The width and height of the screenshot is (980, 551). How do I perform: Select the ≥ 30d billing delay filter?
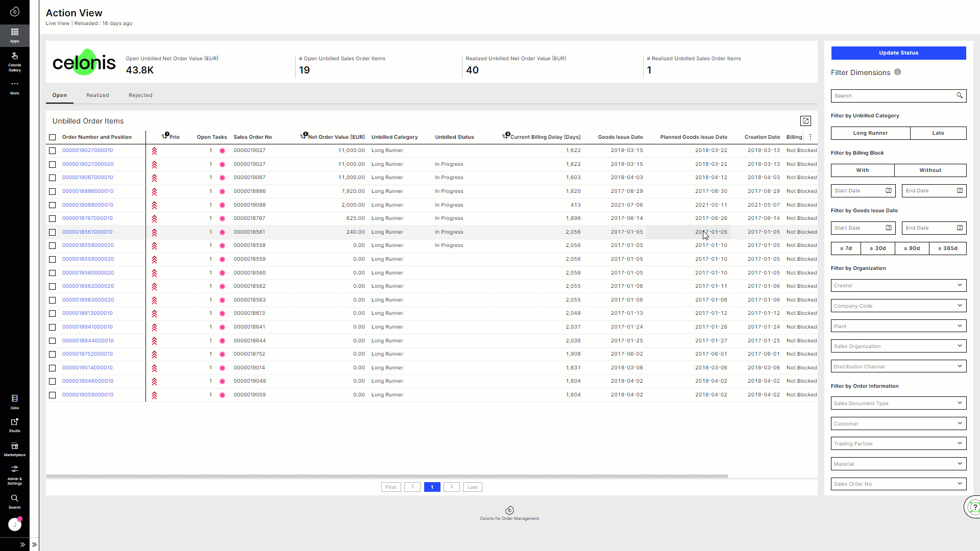click(878, 248)
